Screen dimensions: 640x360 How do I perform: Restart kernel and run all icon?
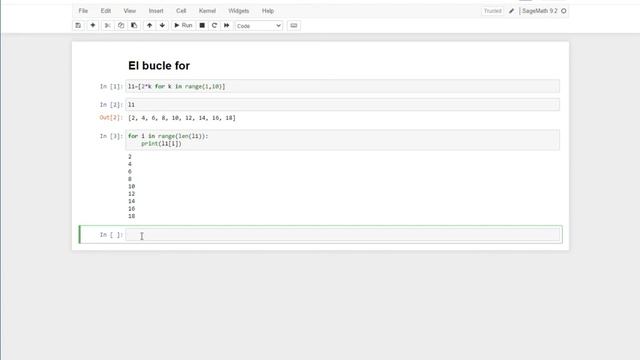(227, 25)
